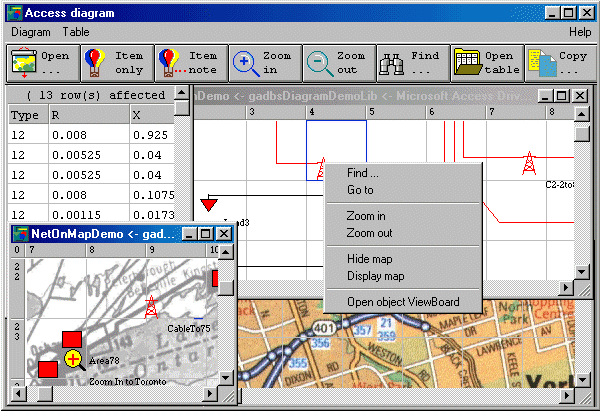Click the Zoom out magnifier button
The image size is (600, 411).
tap(339, 63)
